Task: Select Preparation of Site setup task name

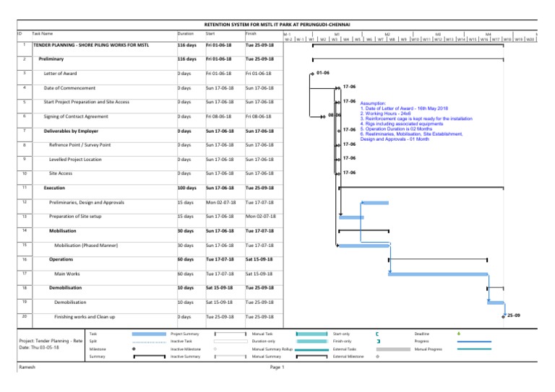Action: (x=75, y=217)
